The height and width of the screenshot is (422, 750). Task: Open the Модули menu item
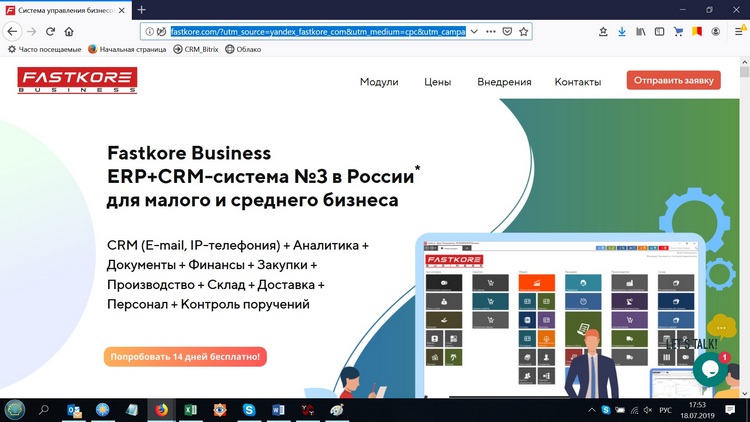pos(379,82)
